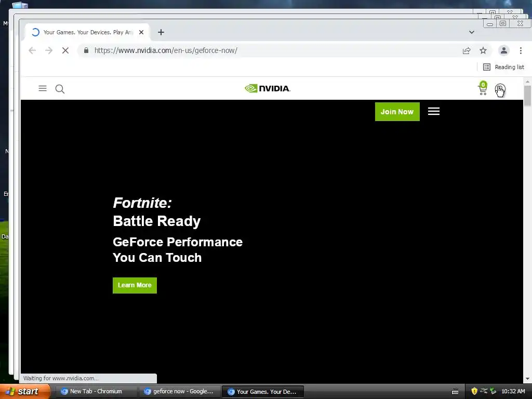Switch to New Tab - Chromium taskbar item
Screen dimensions: 532x399
(95, 392)
